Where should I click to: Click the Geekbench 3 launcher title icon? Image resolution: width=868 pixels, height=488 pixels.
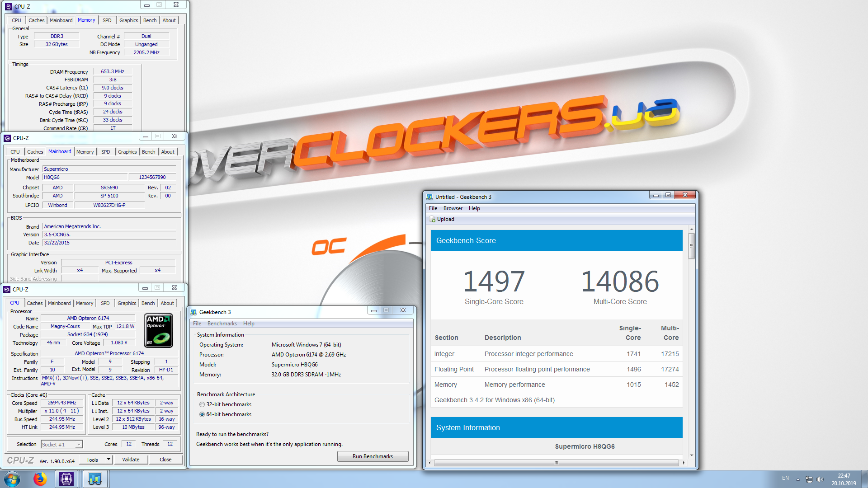coord(193,312)
